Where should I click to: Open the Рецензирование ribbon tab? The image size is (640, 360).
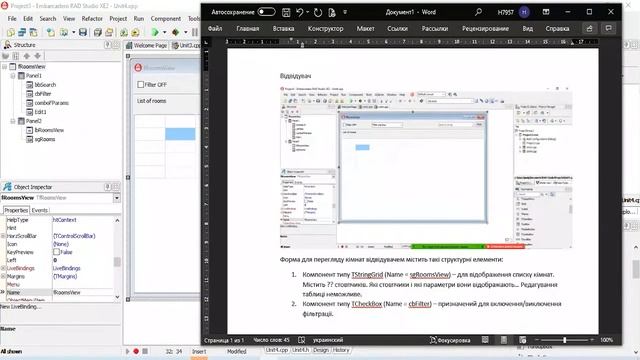tap(485, 29)
